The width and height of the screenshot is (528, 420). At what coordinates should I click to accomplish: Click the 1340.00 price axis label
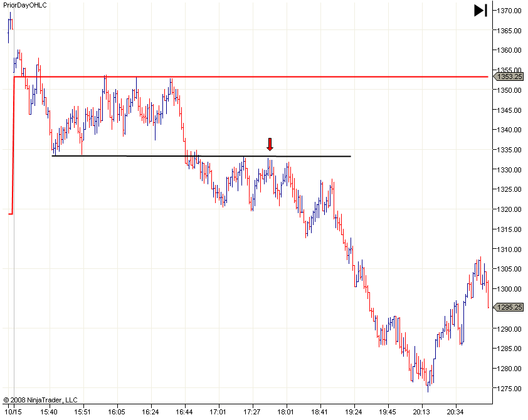[509, 130]
